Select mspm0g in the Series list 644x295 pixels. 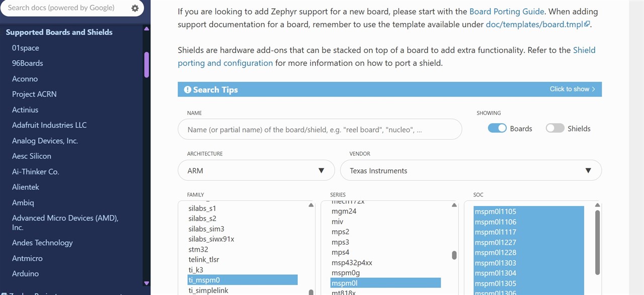(x=346, y=273)
